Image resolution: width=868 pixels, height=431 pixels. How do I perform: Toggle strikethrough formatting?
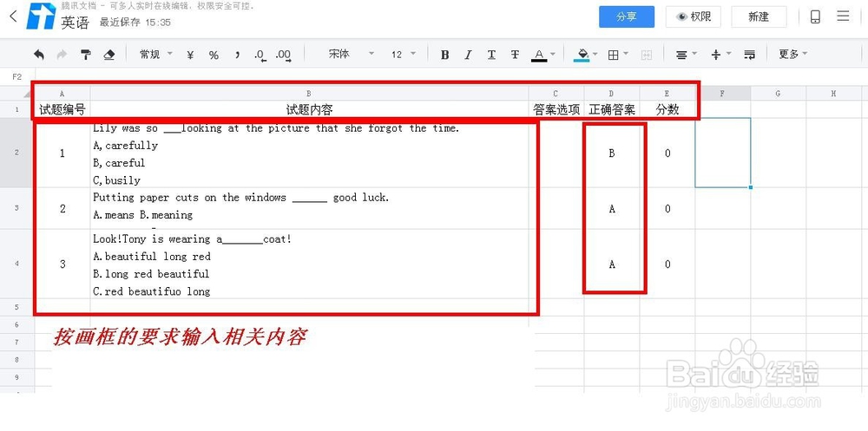(x=515, y=55)
